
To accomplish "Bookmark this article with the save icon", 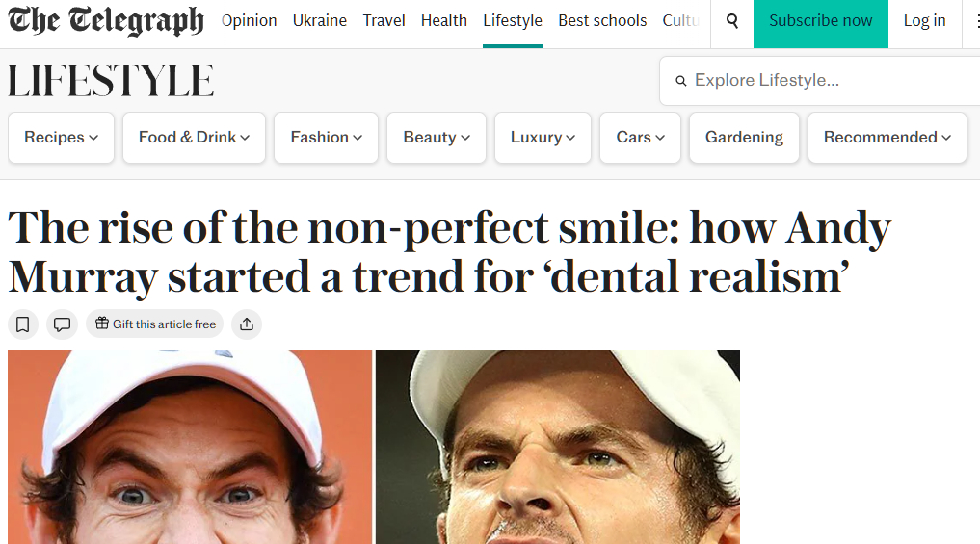I will click(23, 324).
